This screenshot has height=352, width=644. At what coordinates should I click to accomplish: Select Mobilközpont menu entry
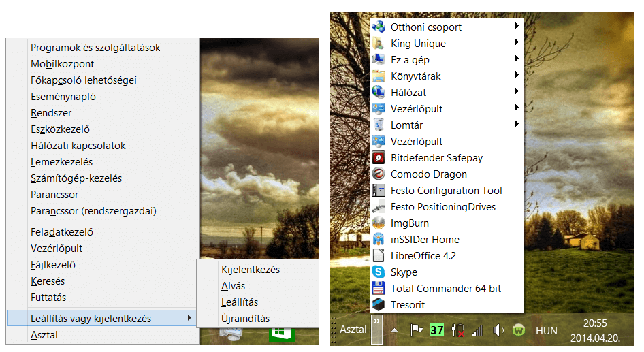[x=62, y=64]
